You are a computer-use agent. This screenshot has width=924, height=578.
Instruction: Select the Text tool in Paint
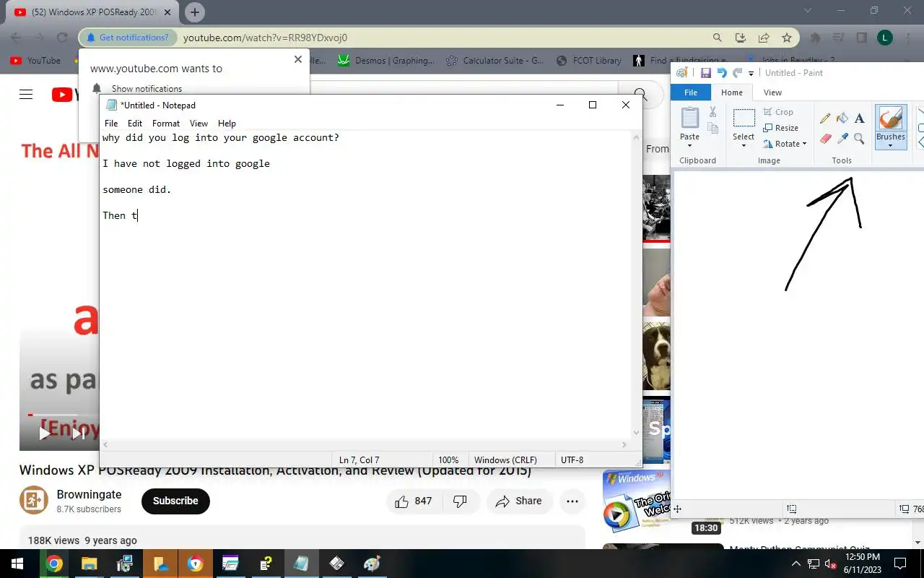point(859,118)
